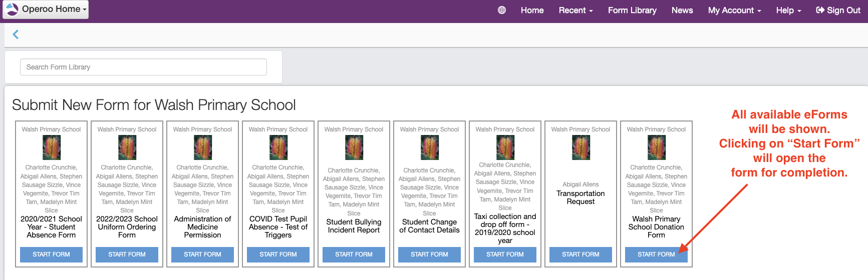Screen dimensions: 868x280
Task: Start the School Uniform Ordering Form
Action: pos(127,254)
